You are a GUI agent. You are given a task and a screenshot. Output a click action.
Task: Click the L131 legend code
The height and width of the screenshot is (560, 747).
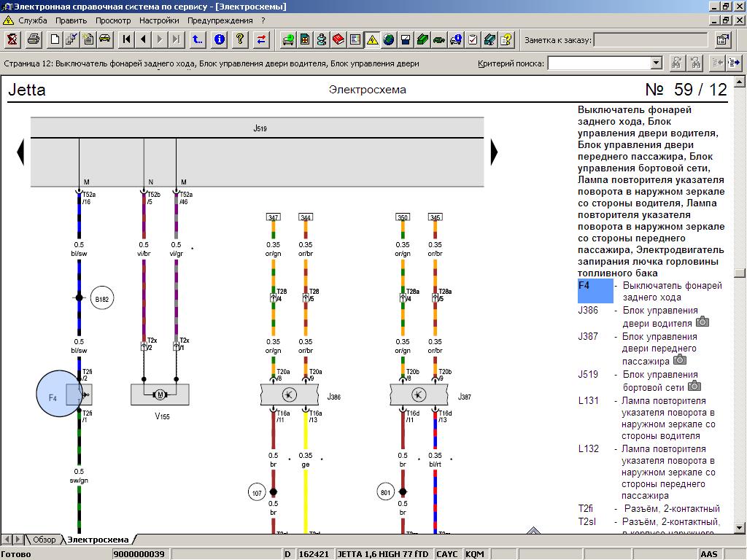pyautogui.click(x=589, y=400)
